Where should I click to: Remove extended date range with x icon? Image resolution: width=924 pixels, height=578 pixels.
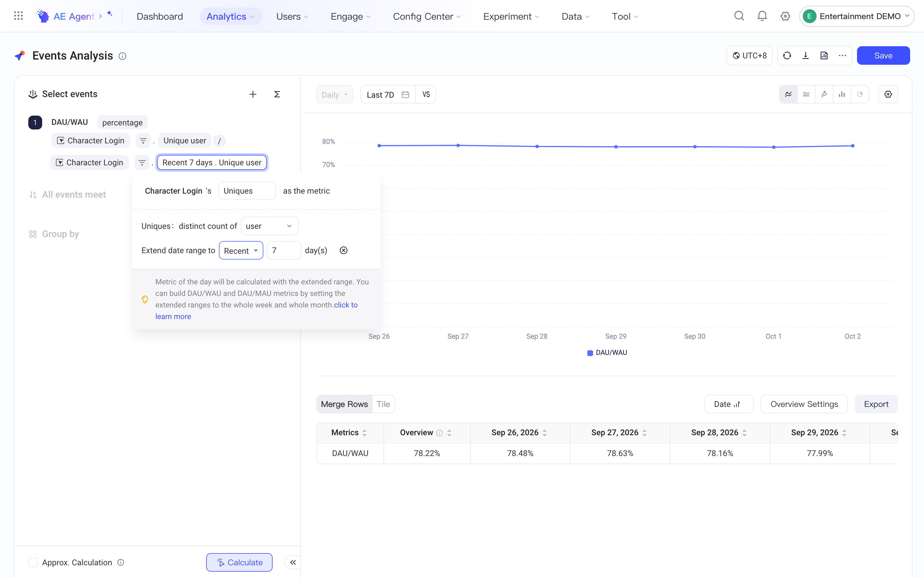pos(344,250)
